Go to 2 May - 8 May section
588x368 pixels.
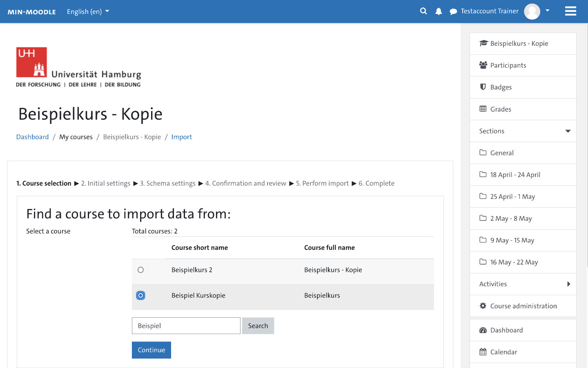tap(523, 218)
